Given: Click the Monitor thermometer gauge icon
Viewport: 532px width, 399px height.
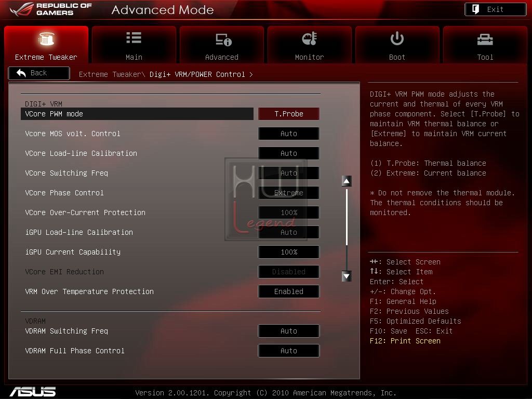Looking at the screenshot, I should coord(310,38).
